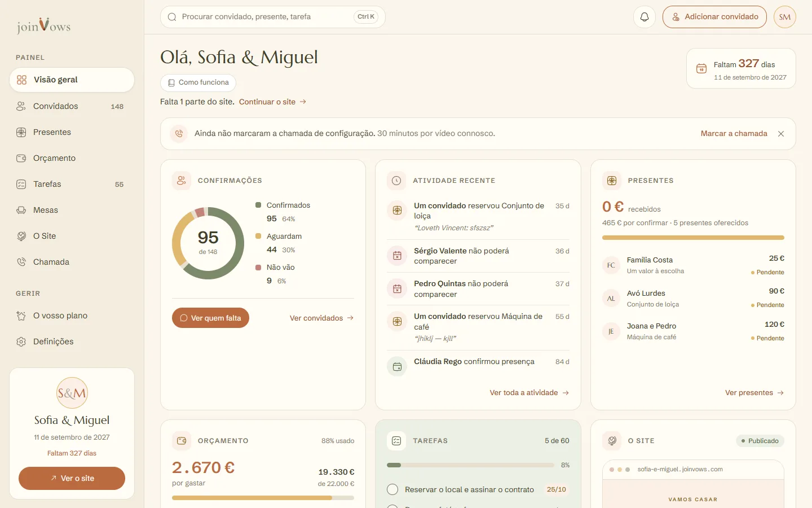Click the Avó Lurdes AL avatar
Viewport: 812px width, 508px height.
click(x=611, y=299)
